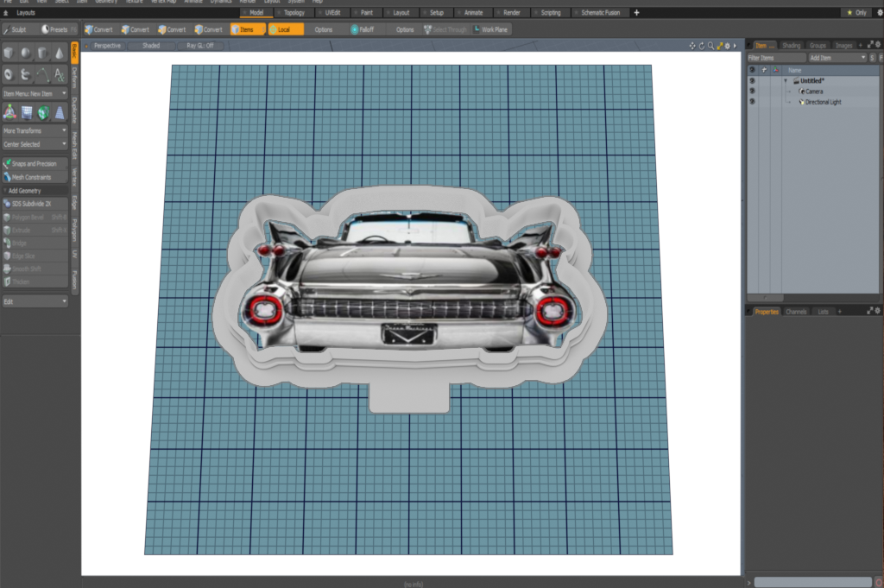This screenshot has width=884, height=588.
Task: Pick the Torus primitive tool
Action: click(x=9, y=74)
